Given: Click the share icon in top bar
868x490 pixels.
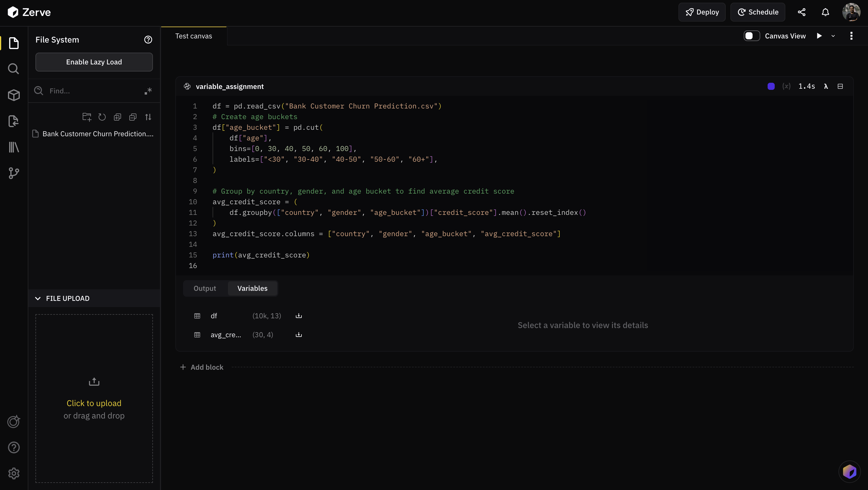Looking at the screenshot, I should 802,12.
